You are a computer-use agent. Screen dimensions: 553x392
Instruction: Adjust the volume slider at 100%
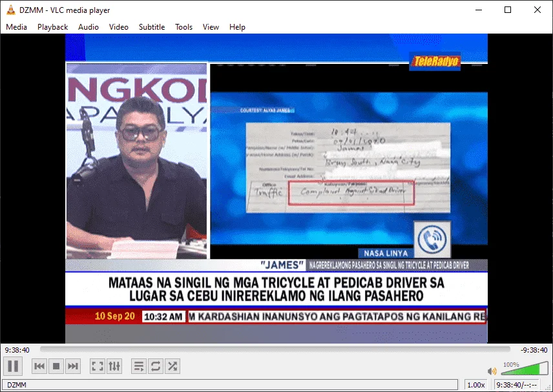click(x=525, y=368)
